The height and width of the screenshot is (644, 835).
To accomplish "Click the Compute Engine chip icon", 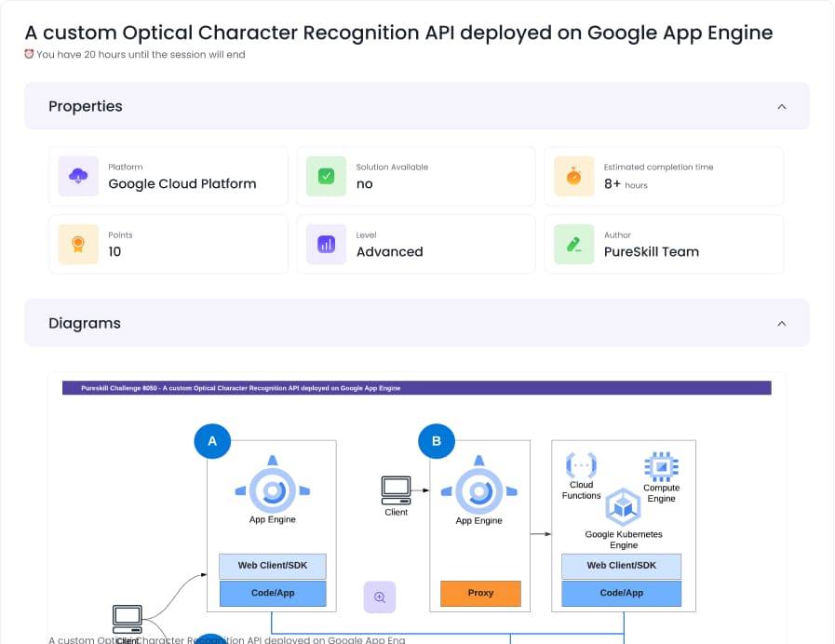I will (661, 466).
